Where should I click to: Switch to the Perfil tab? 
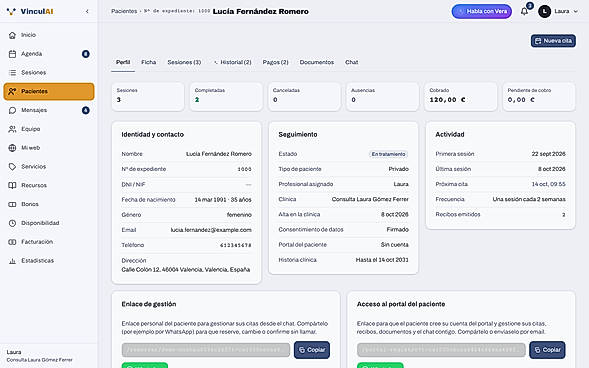123,62
